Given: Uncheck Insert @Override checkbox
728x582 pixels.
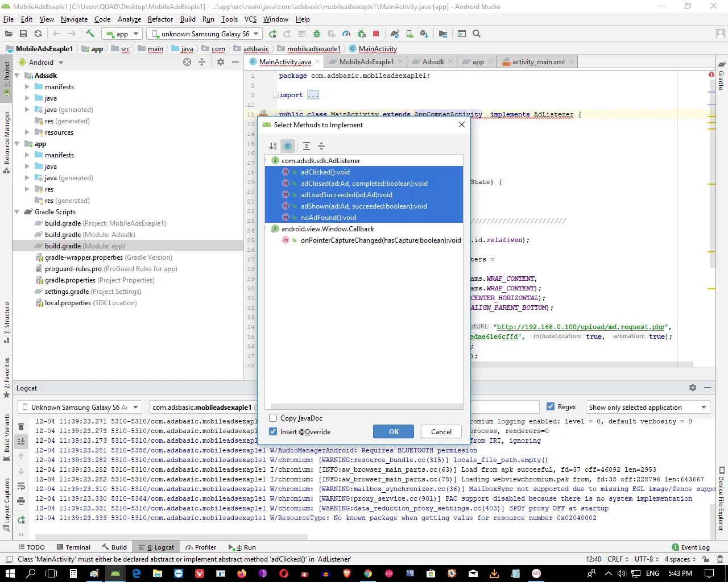Looking at the screenshot, I should (273, 432).
